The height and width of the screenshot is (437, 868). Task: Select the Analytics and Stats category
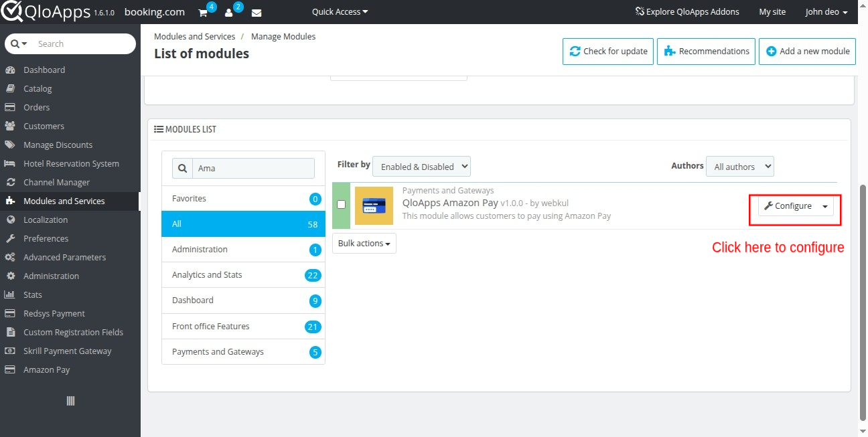[243, 275]
